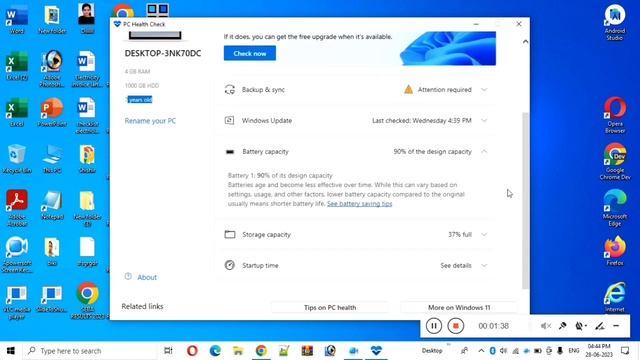Click the orange Attention required warning triangle

408,89
